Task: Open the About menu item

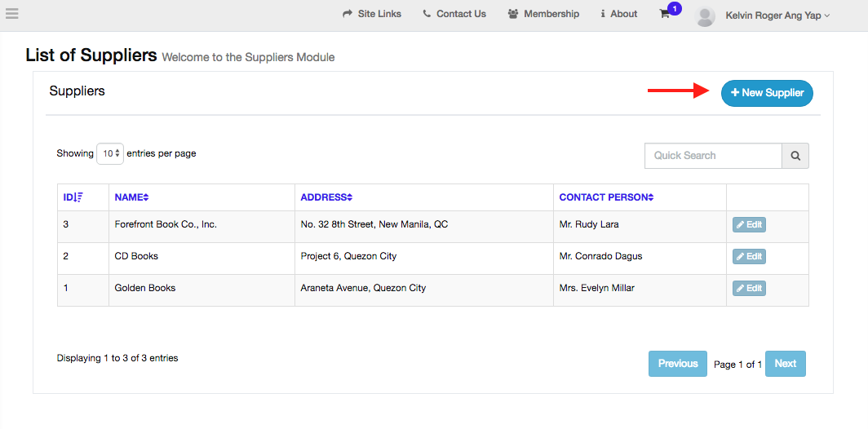Action: (618, 14)
